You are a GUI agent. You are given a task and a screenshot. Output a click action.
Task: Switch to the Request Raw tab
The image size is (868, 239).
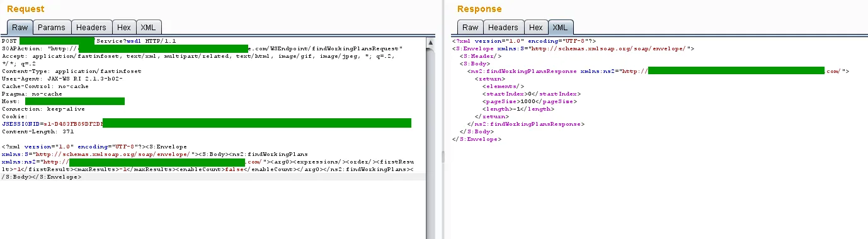tap(20, 28)
